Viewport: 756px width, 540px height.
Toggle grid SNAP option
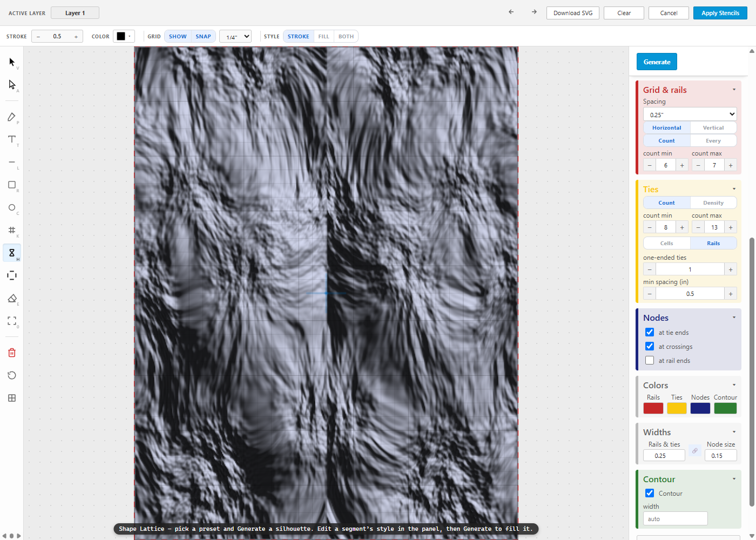[x=203, y=37]
